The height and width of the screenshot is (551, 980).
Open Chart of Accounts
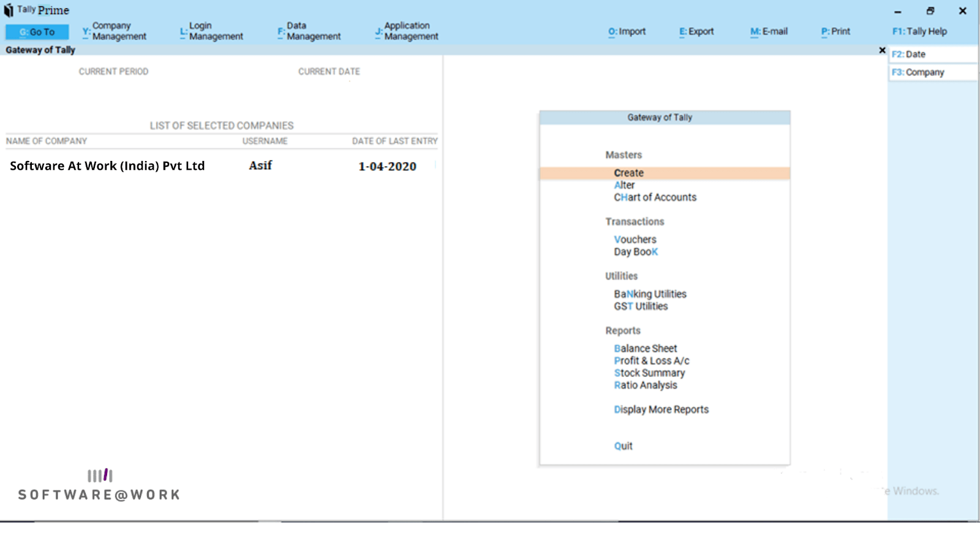pos(655,197)
